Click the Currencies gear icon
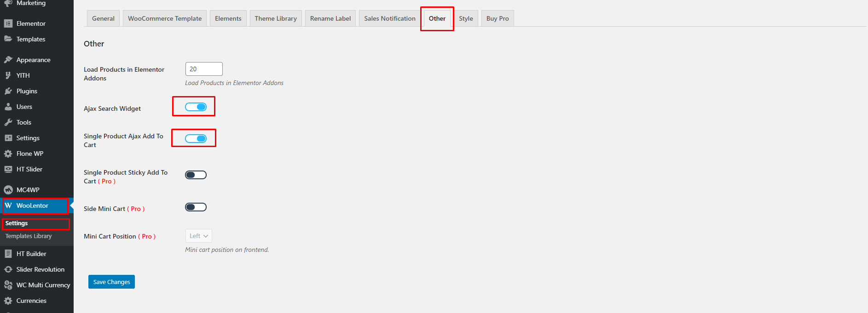 (x=8, y=301)
